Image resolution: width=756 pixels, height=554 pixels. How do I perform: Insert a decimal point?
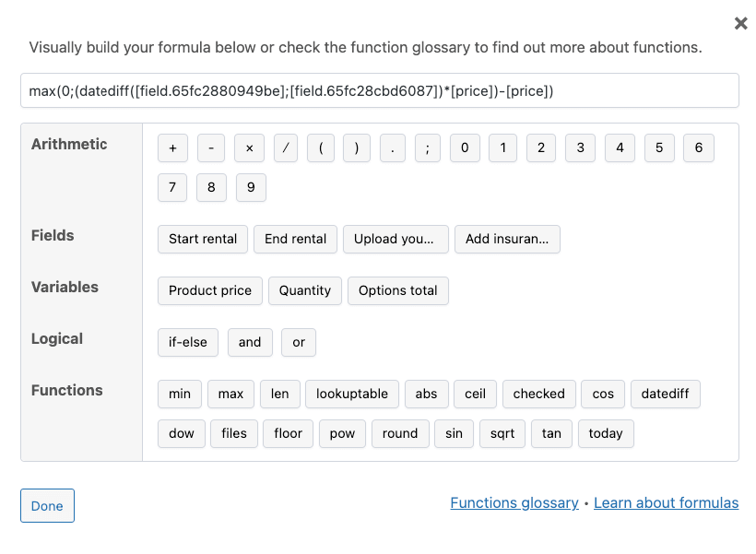tap(393, 148)
